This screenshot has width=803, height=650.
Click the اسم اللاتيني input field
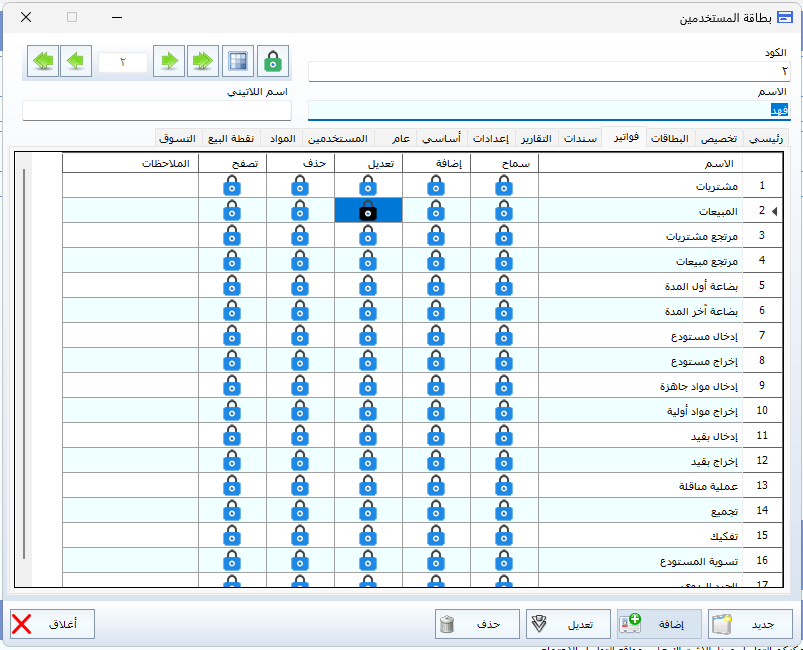[157, 111]
